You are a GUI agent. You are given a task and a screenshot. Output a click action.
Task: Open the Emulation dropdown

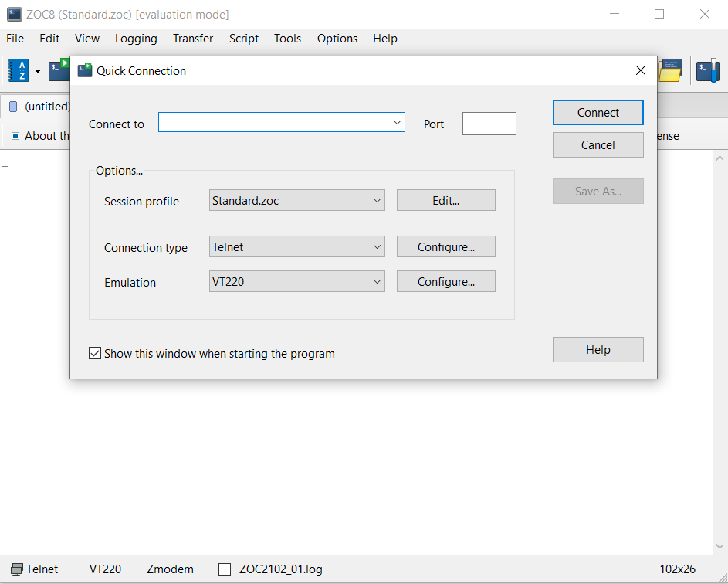(296, 281)
